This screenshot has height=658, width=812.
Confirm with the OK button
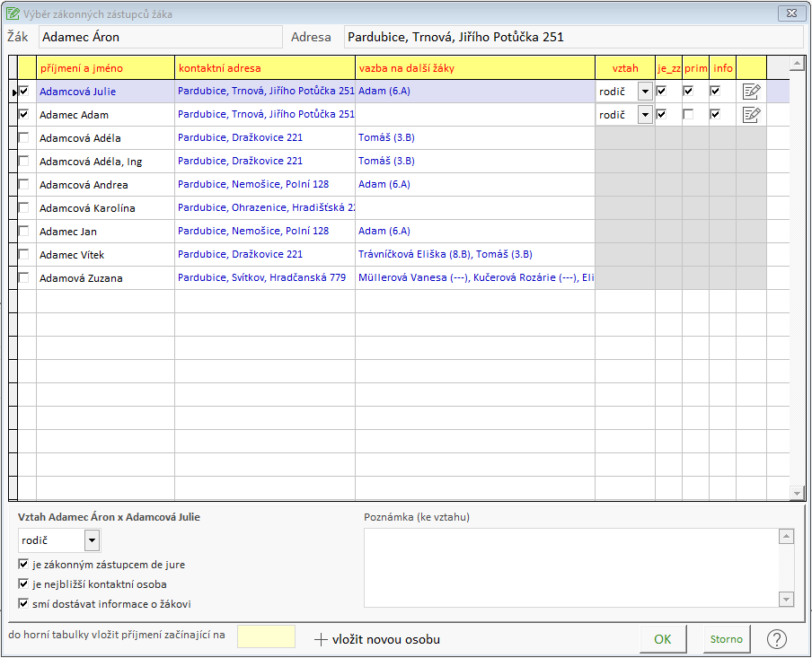(663, 639)
